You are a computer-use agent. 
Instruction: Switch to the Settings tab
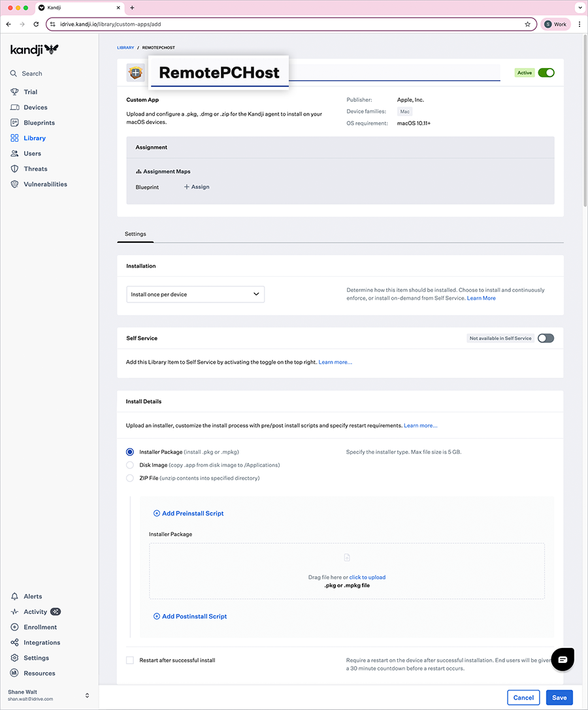point(135,234)
